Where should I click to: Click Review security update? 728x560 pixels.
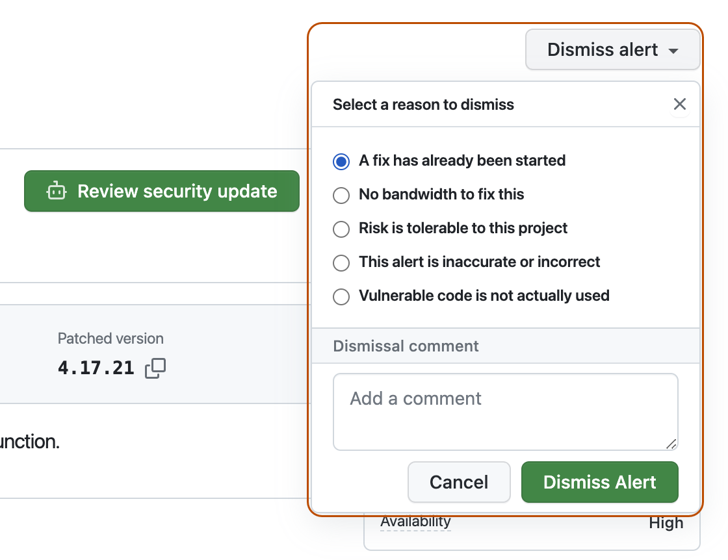[x=161, y=191]
